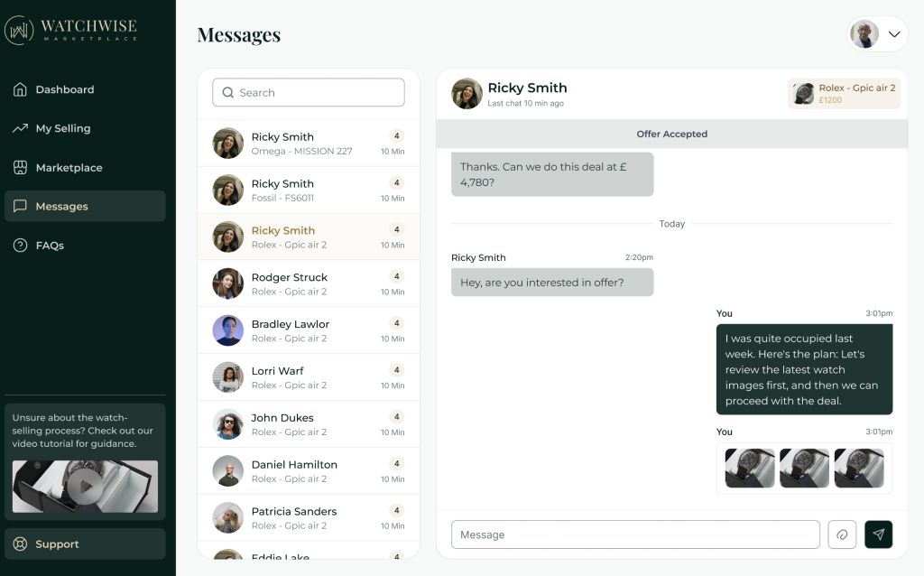This screenshot has height=576, width=924.
Task: Click the Dashboard home icon
Action: pos(20,89)
